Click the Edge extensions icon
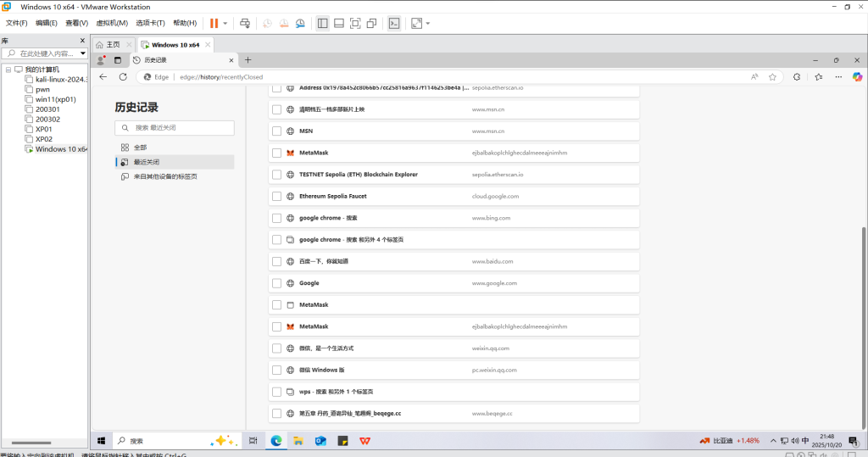This screenshot has width=868, height=457. coord(796,76)
